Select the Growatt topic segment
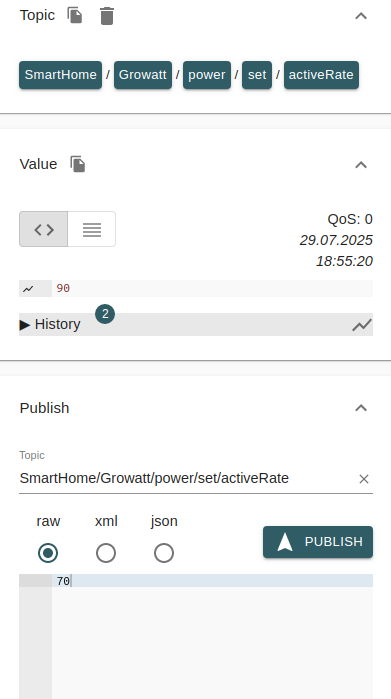Viewport: 391px width, 699px height. [143, 75]
